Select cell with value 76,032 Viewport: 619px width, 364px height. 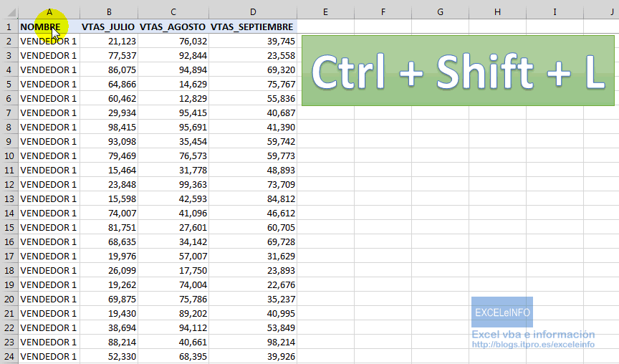click(173, 41)
